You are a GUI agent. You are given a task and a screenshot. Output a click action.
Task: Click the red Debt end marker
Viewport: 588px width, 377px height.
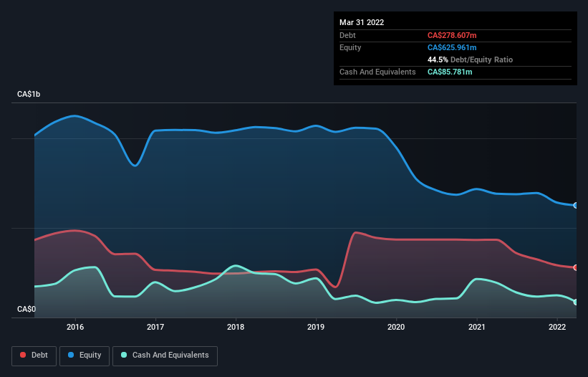(576, 267)
